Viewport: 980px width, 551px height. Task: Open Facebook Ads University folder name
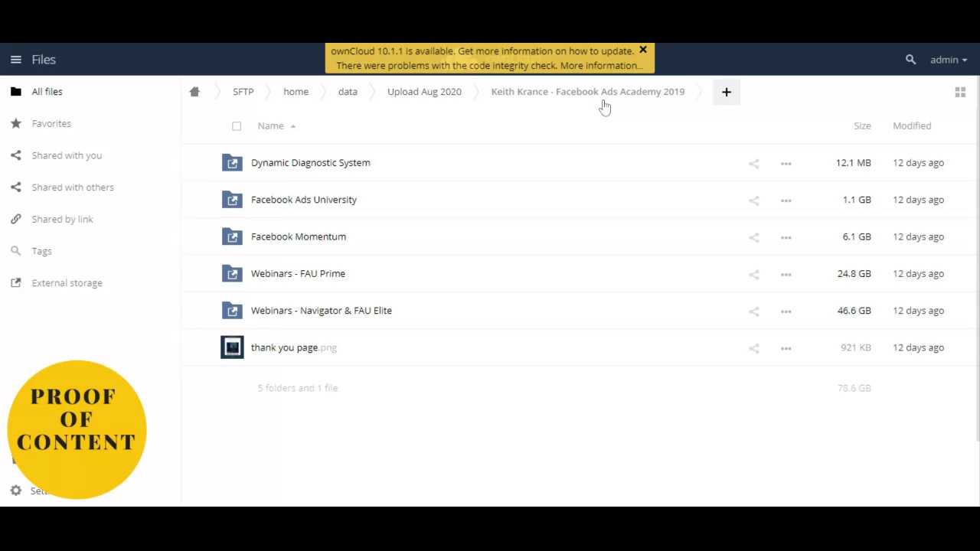tap(304, 200)
